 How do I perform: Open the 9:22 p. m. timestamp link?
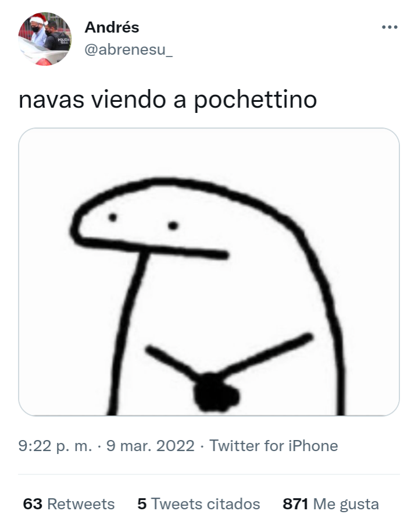click(x=55, y=445)
